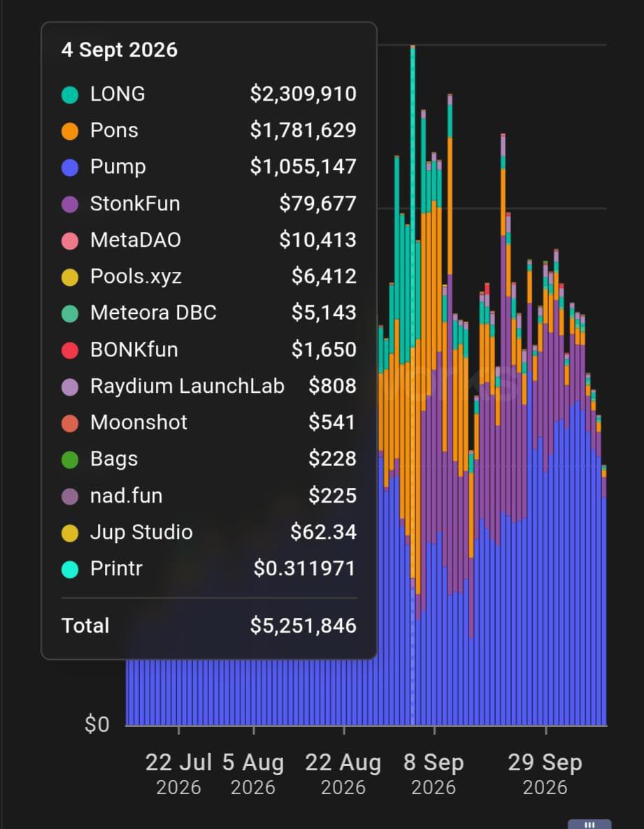The height and width of the screenshot is (829, 644).
Task: Click the 'Raydium LaunchLab' series name
Action: [187, 387]
